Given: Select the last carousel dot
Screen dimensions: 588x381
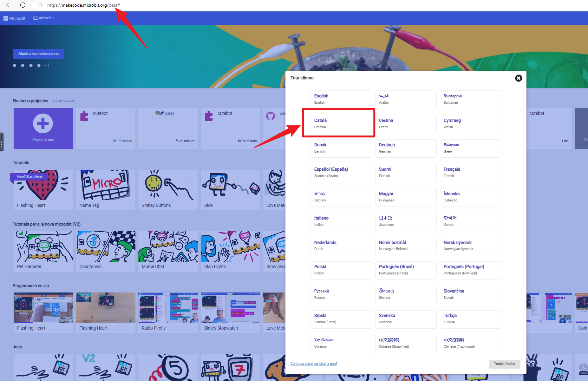Looking at the screenshot, I should [47, 65].
